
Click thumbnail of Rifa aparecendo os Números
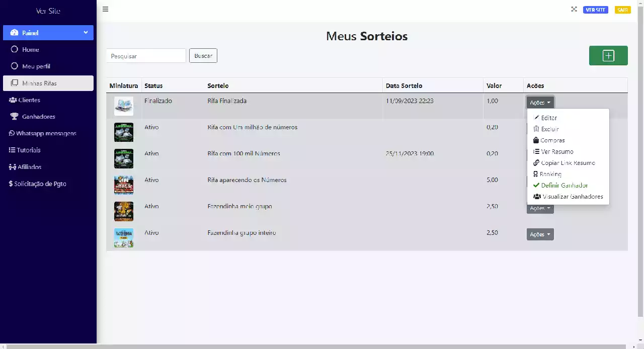tap(124, 185)
